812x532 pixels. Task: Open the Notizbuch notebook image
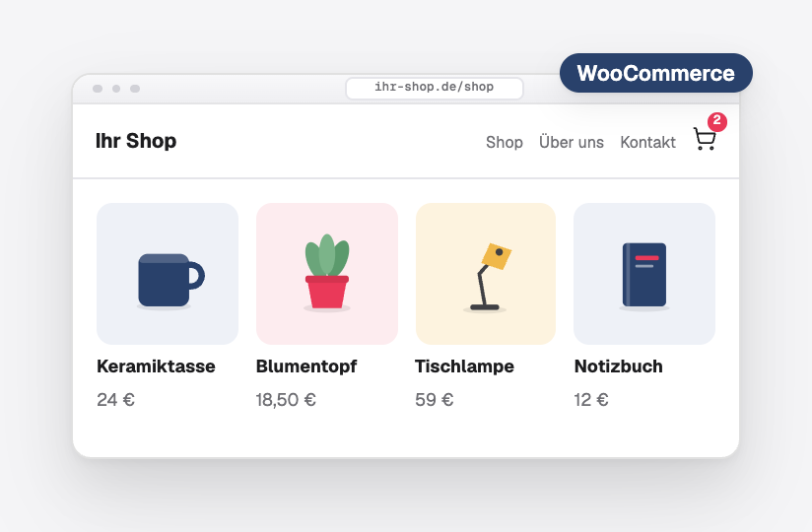click(644, 274)
